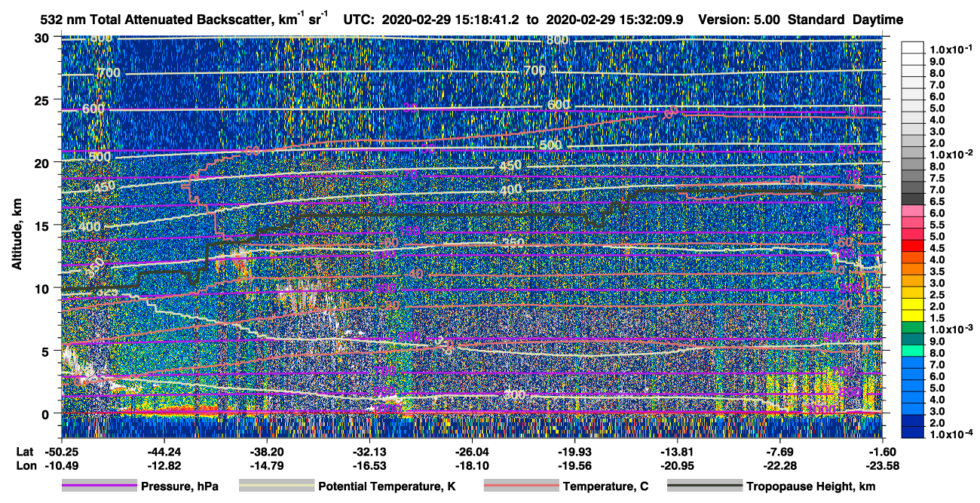980x503 pixels.
Task: Click the latitude value '-26.04'
Action: (472, 451)
